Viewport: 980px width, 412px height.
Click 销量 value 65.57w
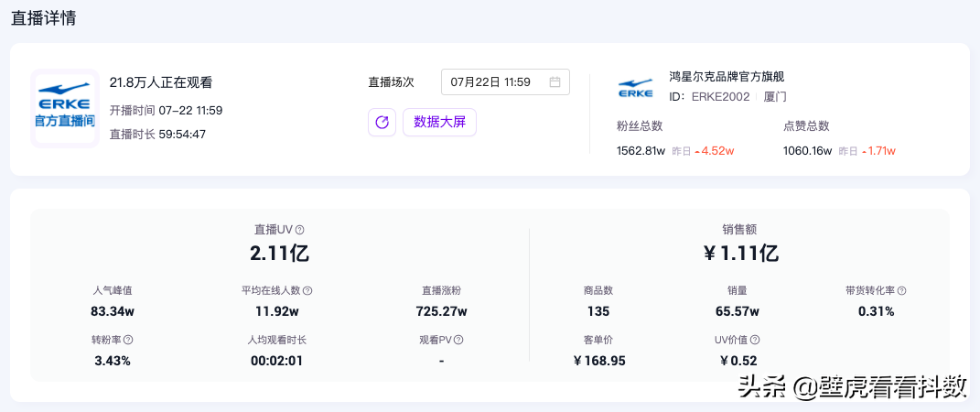738,311
